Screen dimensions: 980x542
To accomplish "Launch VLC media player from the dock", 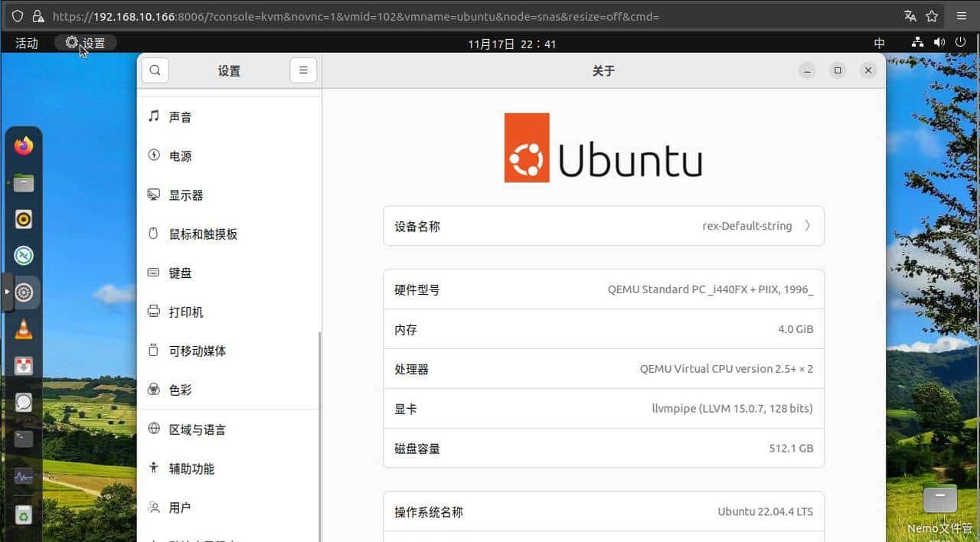I will 23,329.
